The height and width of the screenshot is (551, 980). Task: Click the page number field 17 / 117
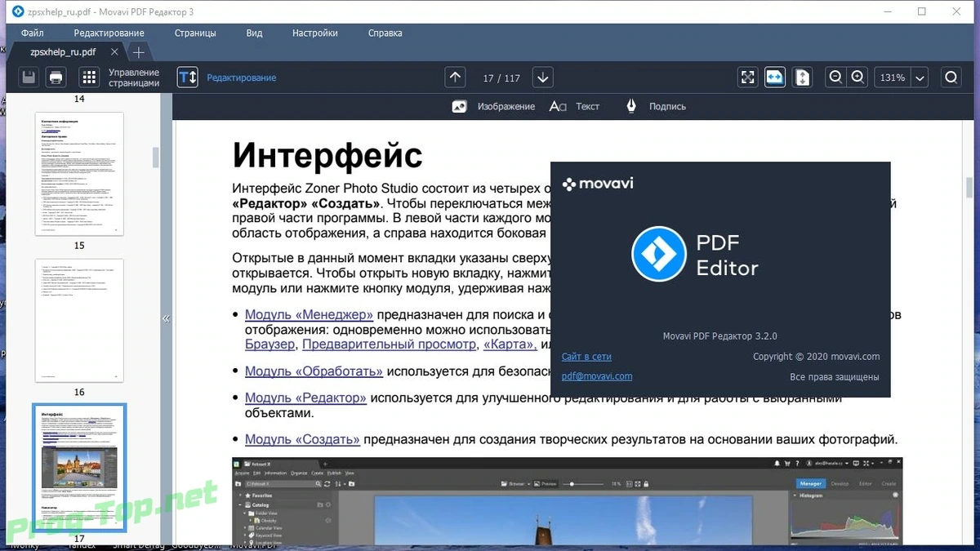pos(501,78)
